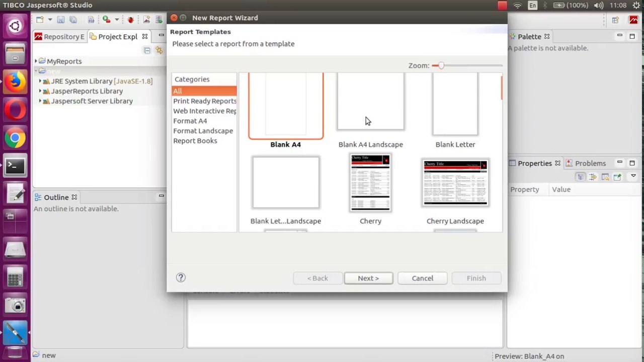
Task: Toggle Show Categories in Properties view
Action: click(x=581, y=177)
